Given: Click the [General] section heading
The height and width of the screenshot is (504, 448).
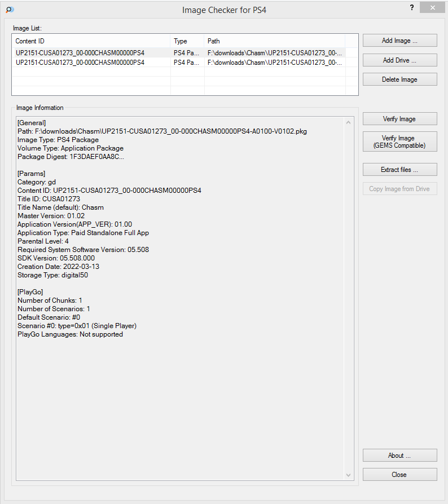Looking at the screenshot, I should pos(32,123).
